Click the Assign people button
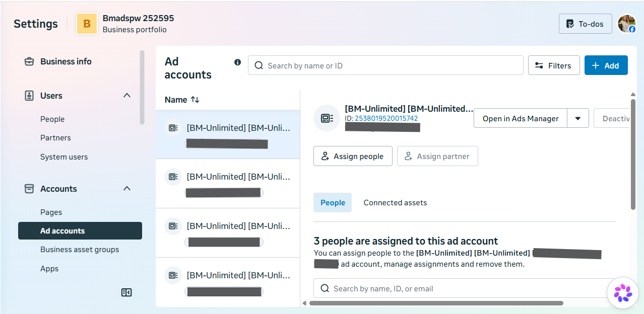This screenshot has width=644, height=314. tap(353, 156)
